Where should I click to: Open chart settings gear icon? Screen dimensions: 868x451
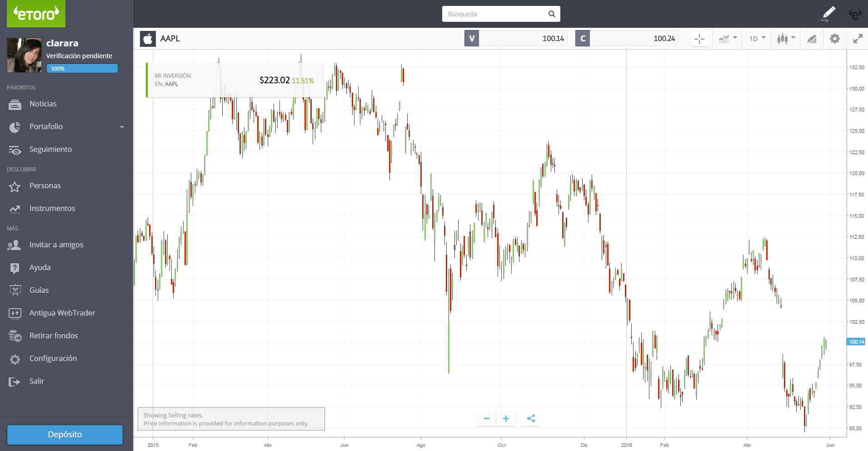[x=835, y=39]
